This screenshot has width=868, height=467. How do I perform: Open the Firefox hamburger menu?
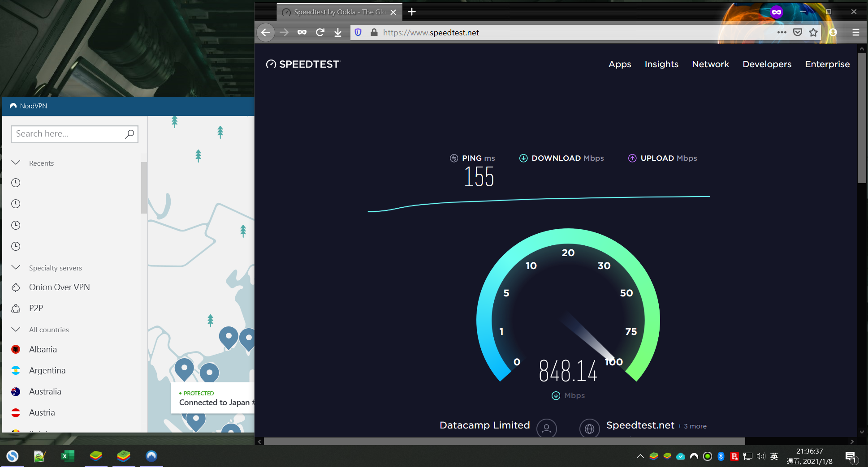[855, 32]
